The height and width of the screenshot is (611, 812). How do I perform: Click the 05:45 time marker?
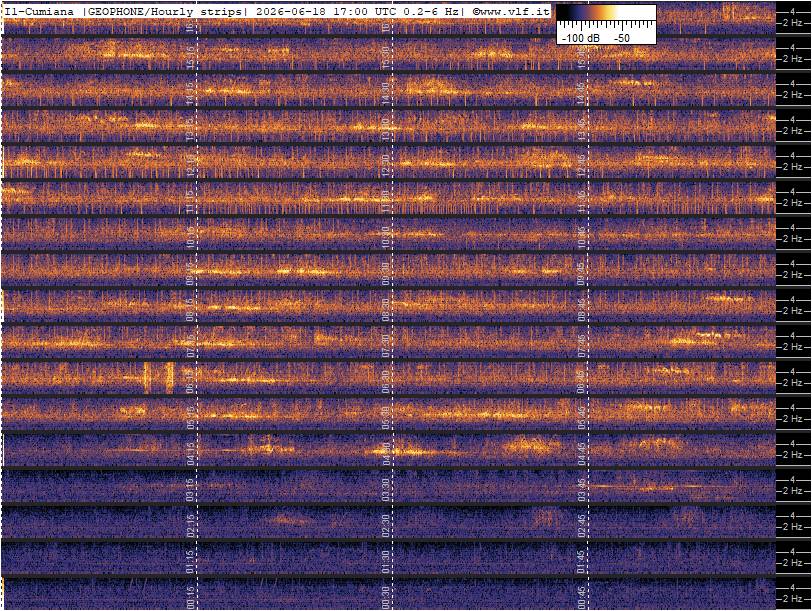click(581, 417)
